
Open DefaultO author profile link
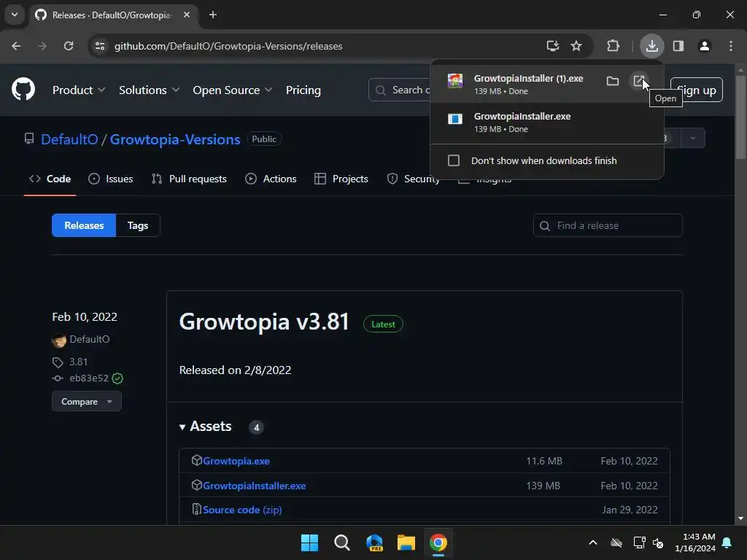[x=90, y=339]
